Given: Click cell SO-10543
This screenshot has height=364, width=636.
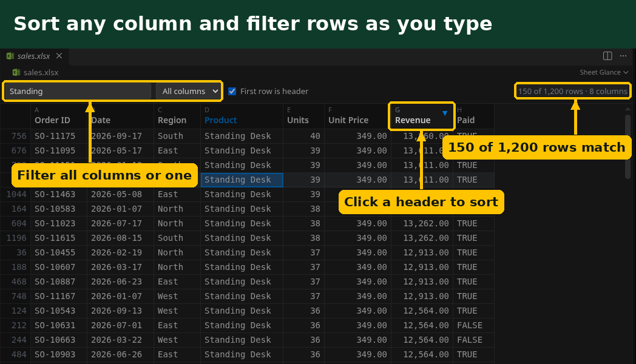Looking at the screenshot, I should pos(59,311).
